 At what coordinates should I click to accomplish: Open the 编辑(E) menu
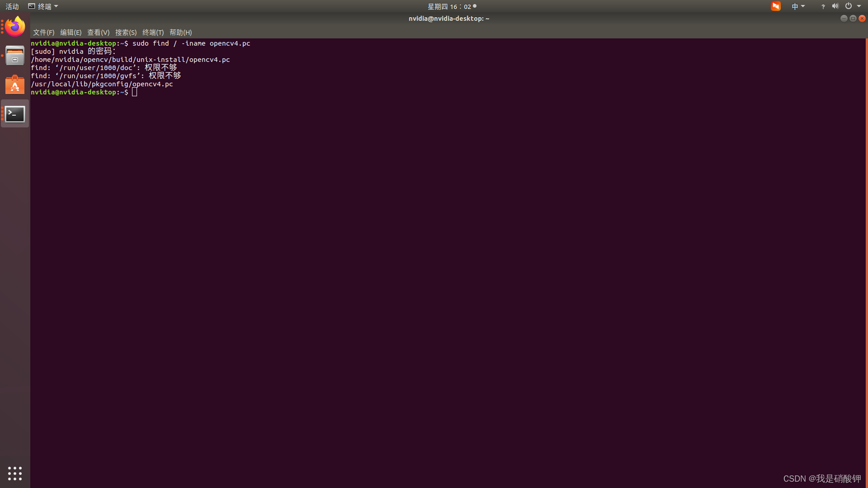tap(71, 32)
